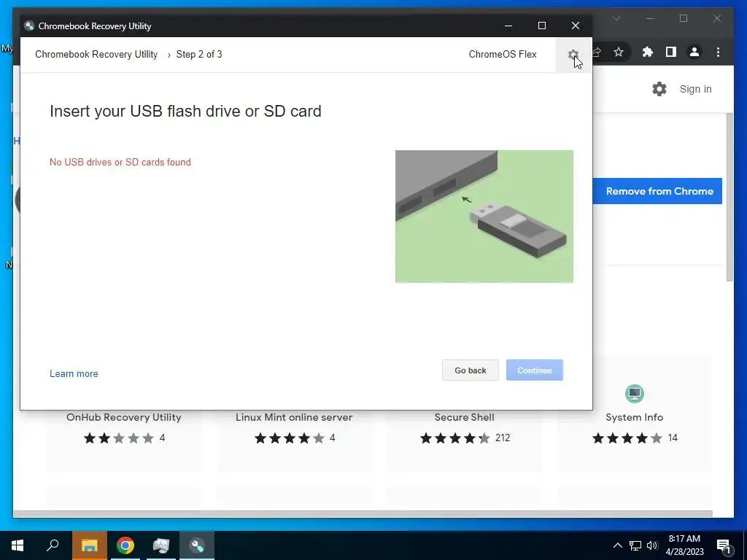Image resolution: width=747 pixels, height=560 pixels.
Task: Open Chrome extensions puzzle icon
Action: (x=648, y=52)
